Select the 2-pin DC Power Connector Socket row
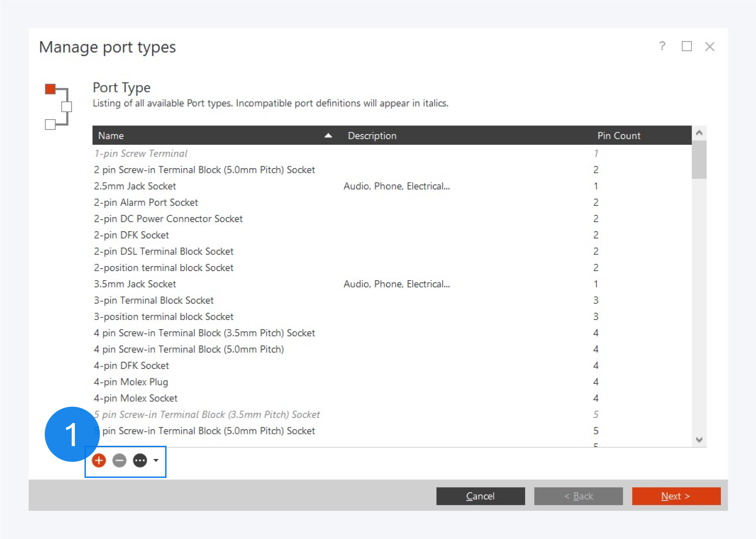The image size is (756, 539). click(168, 218)
